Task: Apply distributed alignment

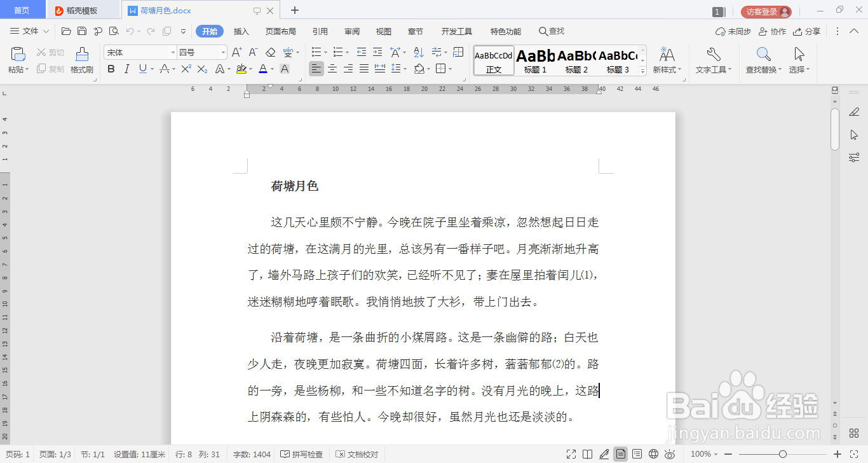Action: [380, 69]
